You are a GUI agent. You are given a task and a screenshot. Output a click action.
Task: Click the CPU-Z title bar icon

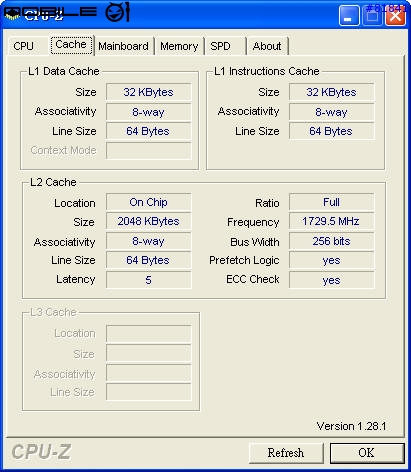12,14
